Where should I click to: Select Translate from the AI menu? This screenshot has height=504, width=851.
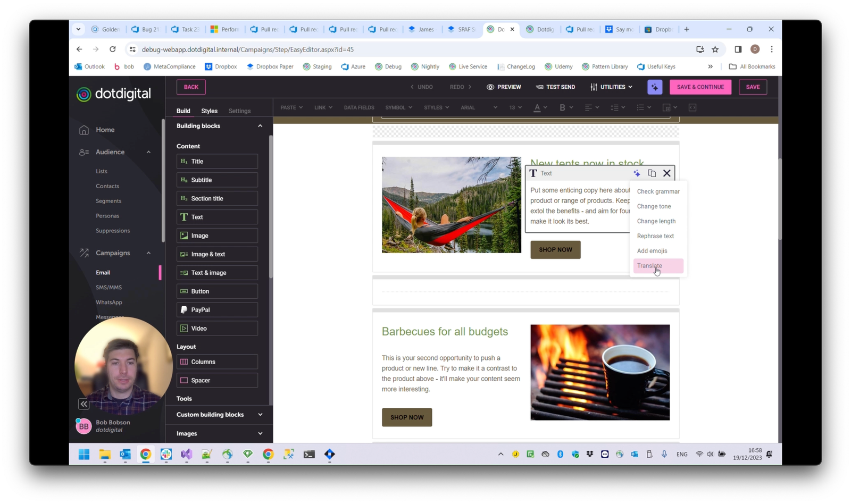click(650, 266)
